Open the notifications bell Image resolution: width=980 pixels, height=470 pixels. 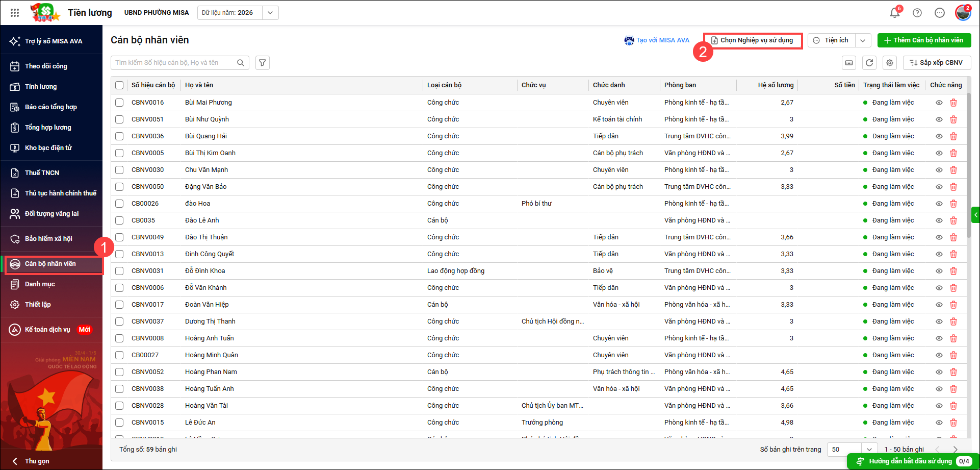coord(895,13)
